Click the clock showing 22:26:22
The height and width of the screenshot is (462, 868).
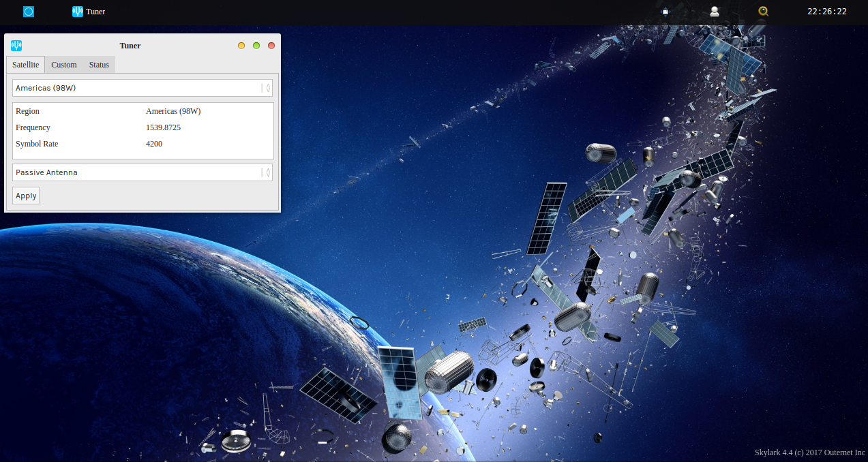coord(827,12)
